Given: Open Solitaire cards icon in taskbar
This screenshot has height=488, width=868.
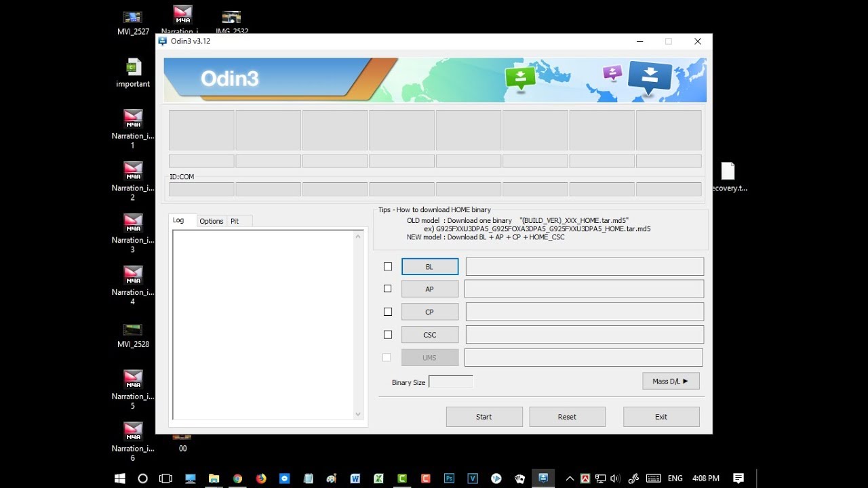Looking at the screenshot, I should (519, 478).
